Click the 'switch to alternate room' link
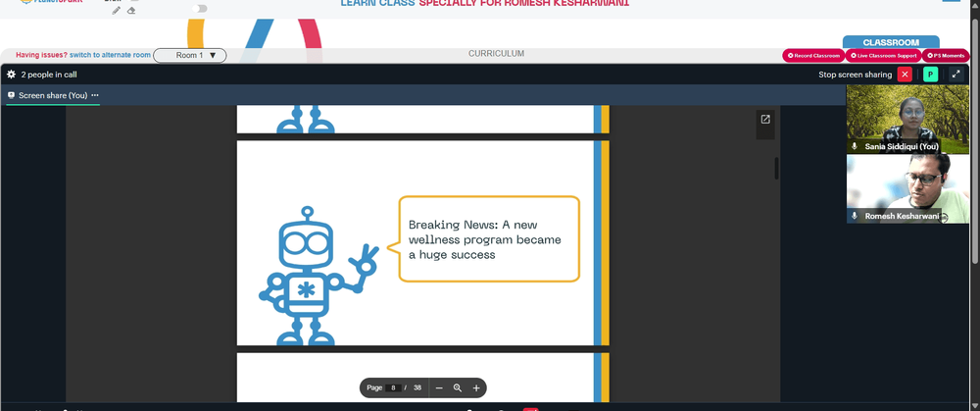980x411 pixels. pyautogui.click(x=110, y=55)
